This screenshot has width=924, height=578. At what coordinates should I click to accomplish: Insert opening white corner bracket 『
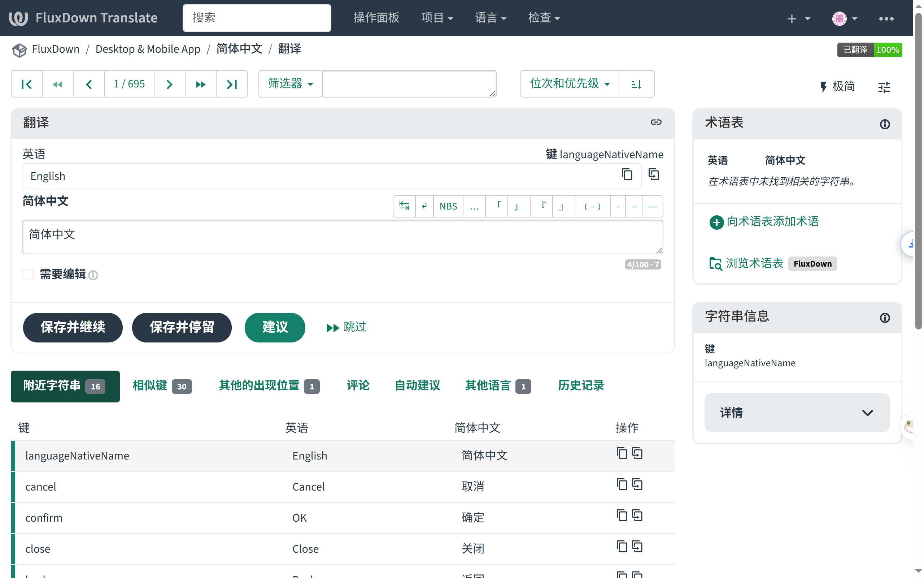[x=541, y=206]
